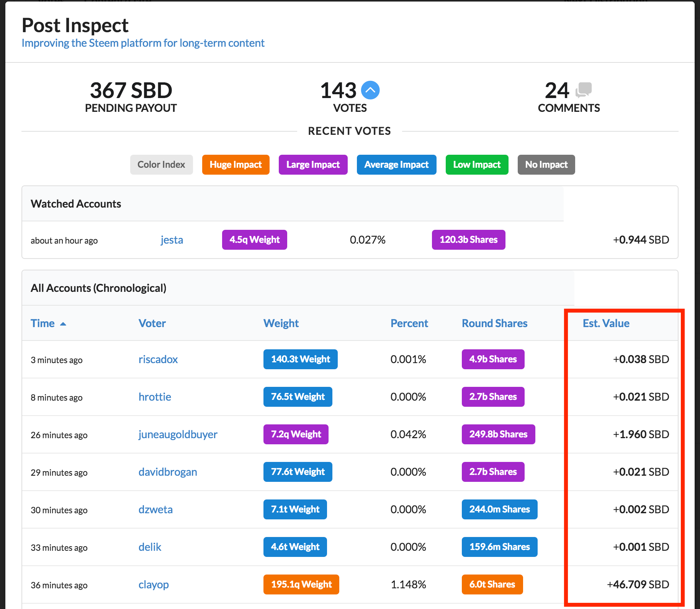700x609 pixels.
Task: Click the 367 SBD pending payout figure
Action: tap(131, 90)
